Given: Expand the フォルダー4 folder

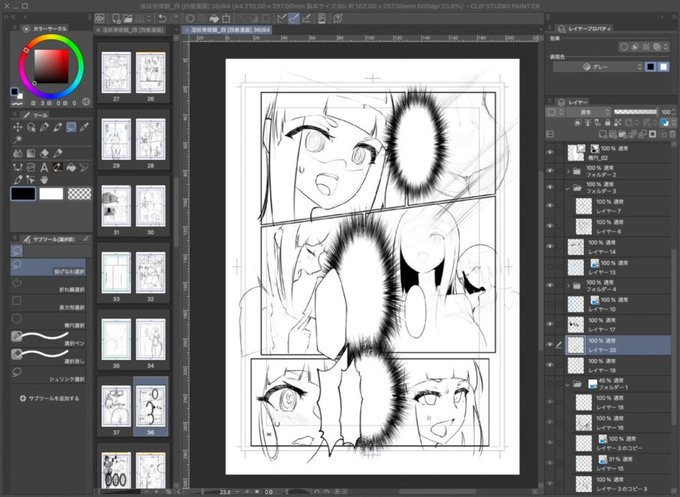Looking at the screenshot, I should tap(568, 286).
